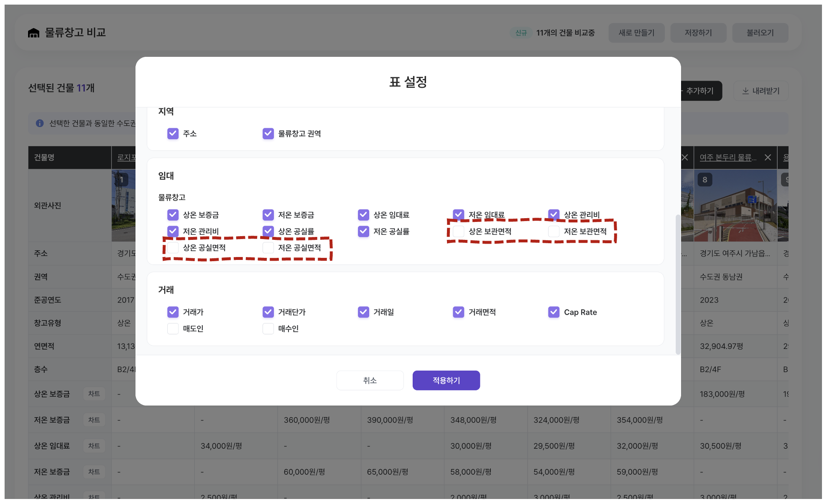This screenshot has width=827, height=504.
Task: Click the info icon in notice bar
Action: coord(40,123)
